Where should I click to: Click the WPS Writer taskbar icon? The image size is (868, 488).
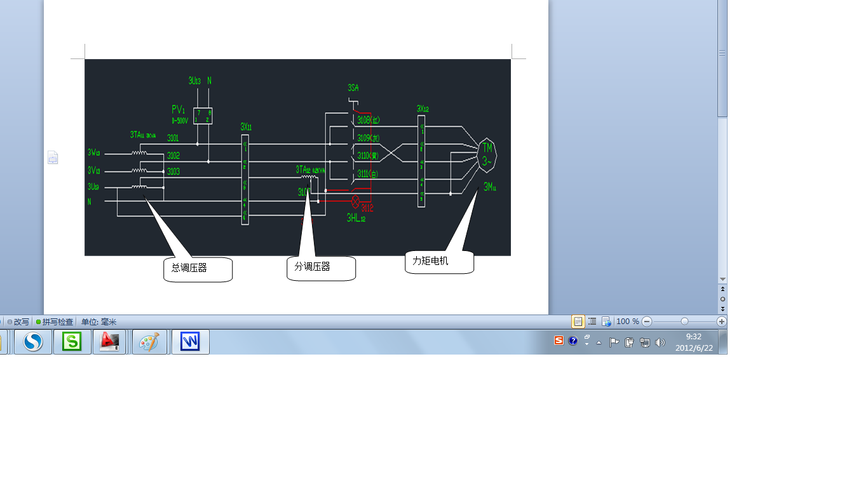pyautogui.click(x=190, y=342)
